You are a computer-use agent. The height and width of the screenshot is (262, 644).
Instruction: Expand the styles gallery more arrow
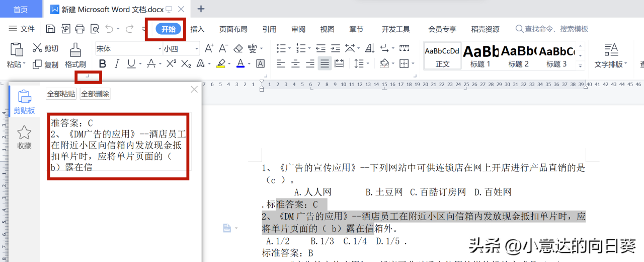point(580,65)
